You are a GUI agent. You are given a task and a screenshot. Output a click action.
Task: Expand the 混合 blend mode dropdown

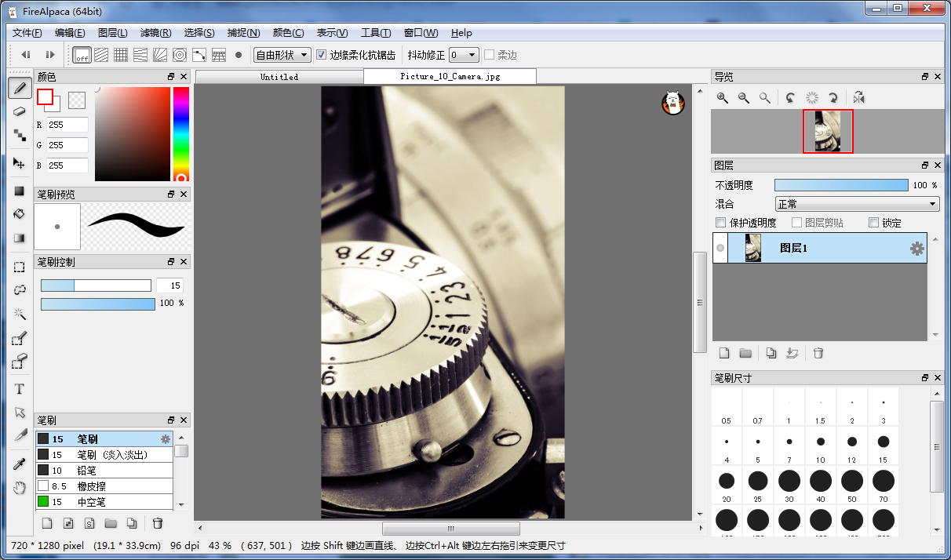point(857,204)
